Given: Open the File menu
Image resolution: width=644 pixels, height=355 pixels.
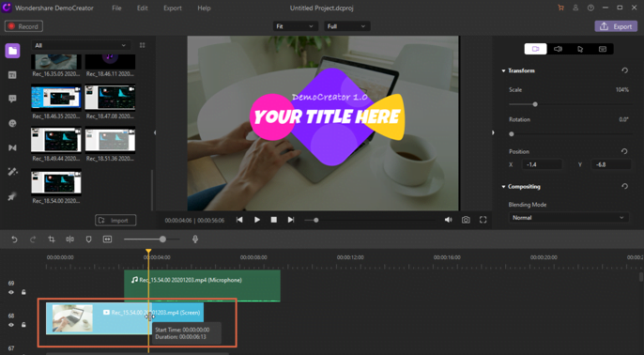Looking at the screenshot, I should click(x=116, y=8).
